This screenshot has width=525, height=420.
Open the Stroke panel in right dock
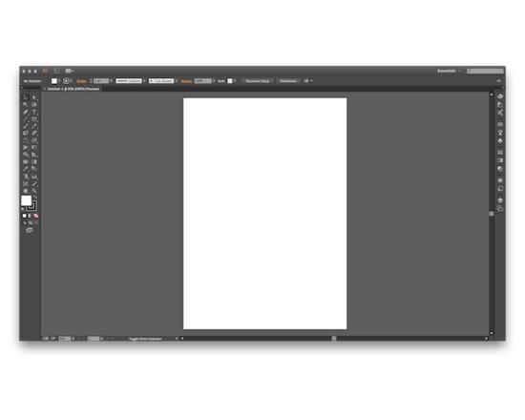click(x=500, y=153)
